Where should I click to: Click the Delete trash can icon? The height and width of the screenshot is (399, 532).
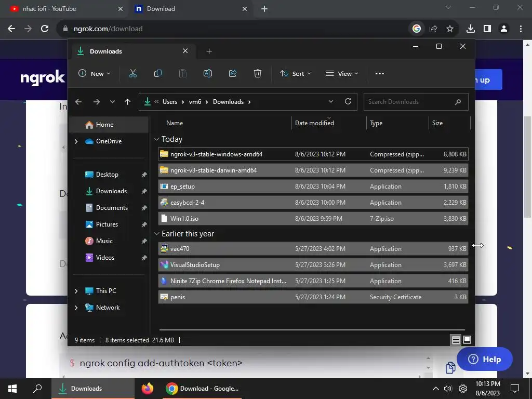(258, 74)
